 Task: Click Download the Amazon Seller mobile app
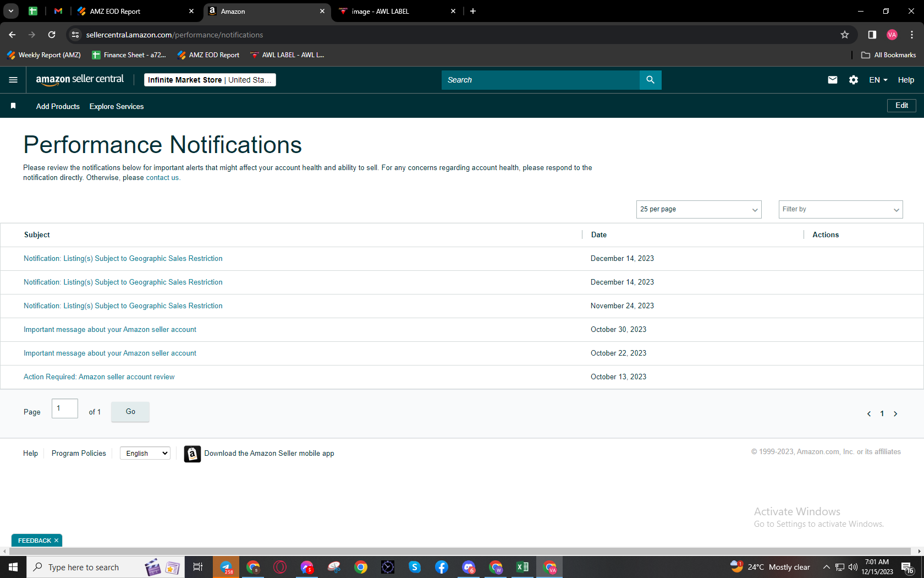click(269, 454)
